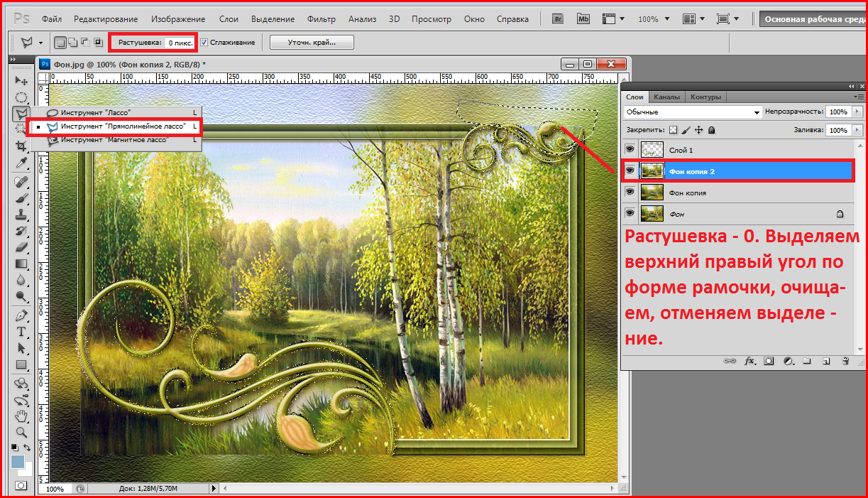Hide the Фон копия 2 layer

coord(630,171)
